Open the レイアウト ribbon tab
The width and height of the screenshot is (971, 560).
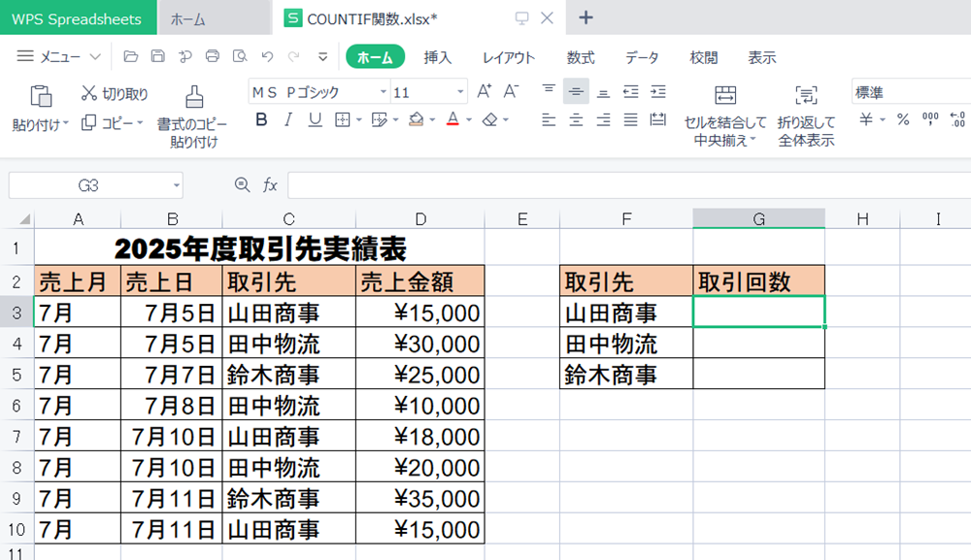[509, 57]
